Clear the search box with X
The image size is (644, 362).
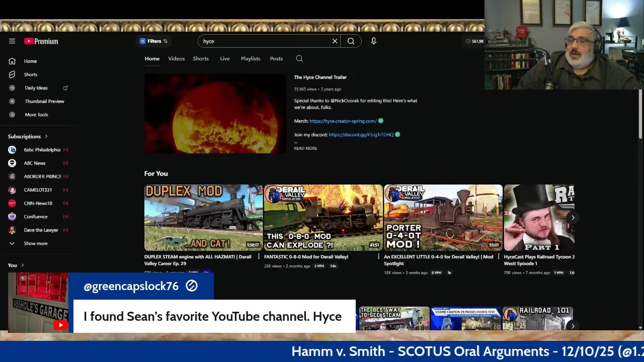pos(335,41)
